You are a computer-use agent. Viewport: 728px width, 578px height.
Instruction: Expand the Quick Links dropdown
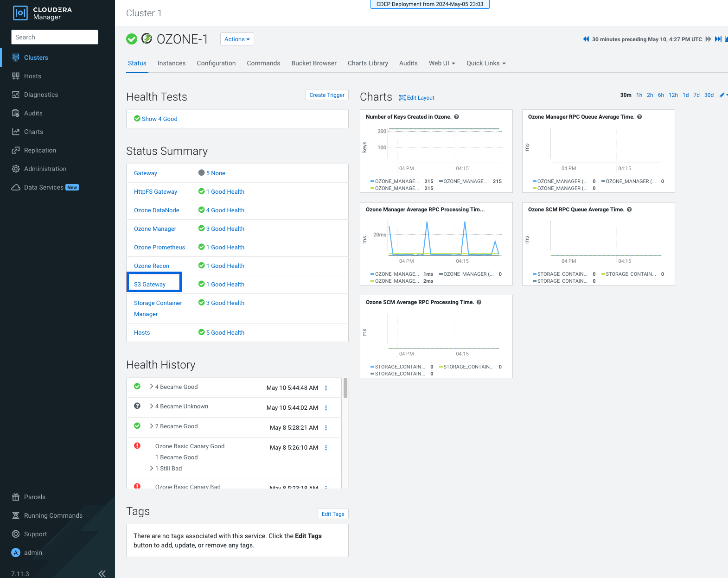pos(485,64)
